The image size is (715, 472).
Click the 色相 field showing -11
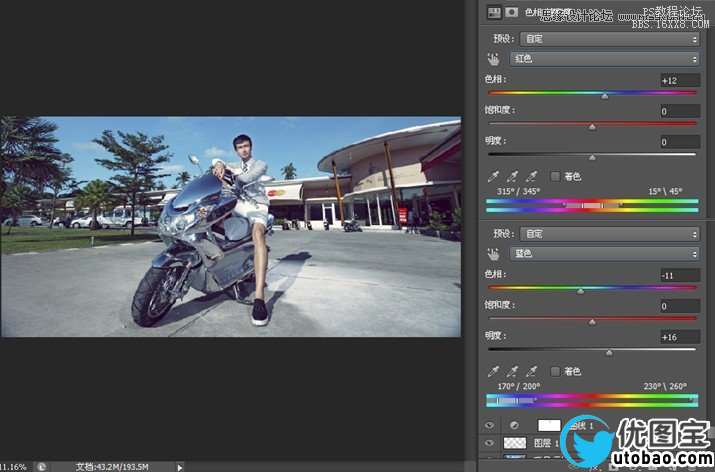680,275
